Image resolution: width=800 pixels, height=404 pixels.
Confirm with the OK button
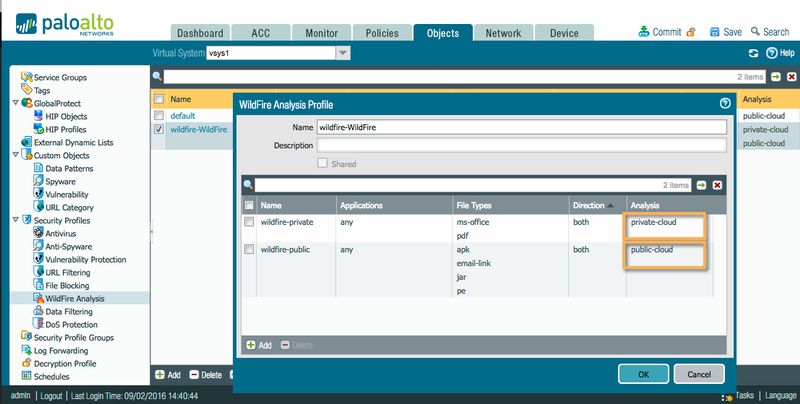pyautogui.click(x=643, y=374)
